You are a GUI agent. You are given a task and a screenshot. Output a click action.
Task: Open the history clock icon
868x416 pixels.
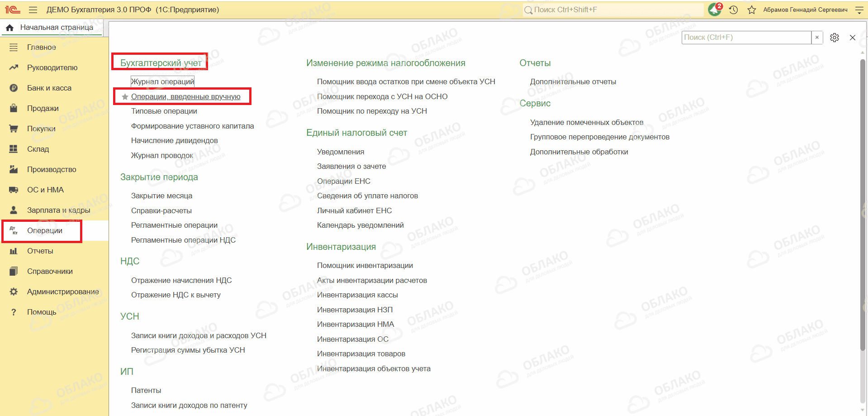click(734, 10)
